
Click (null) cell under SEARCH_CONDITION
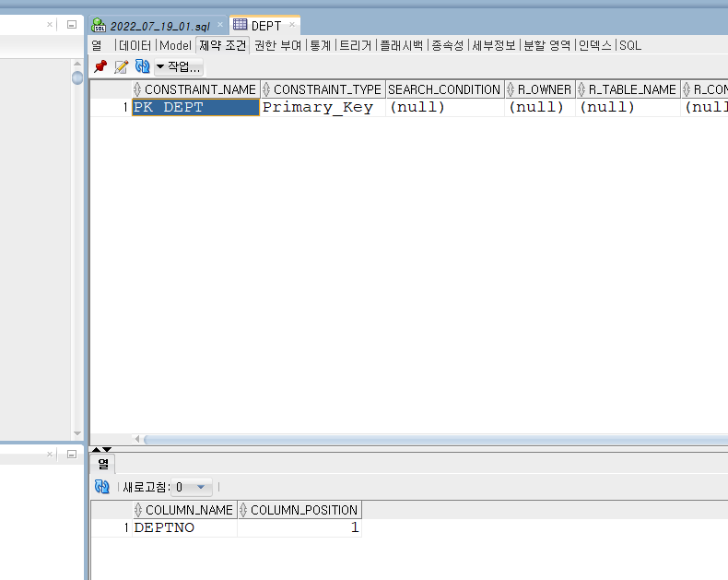click(x=445, y=107)
